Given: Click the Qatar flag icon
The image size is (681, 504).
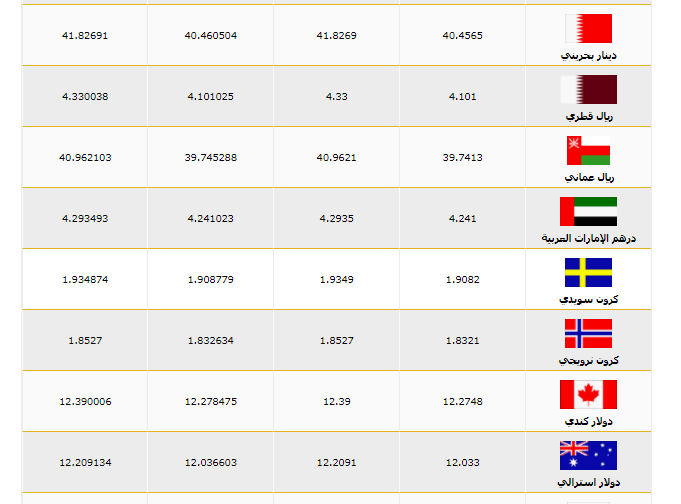Looking at the screenshot, I should (x=588, y=90).
